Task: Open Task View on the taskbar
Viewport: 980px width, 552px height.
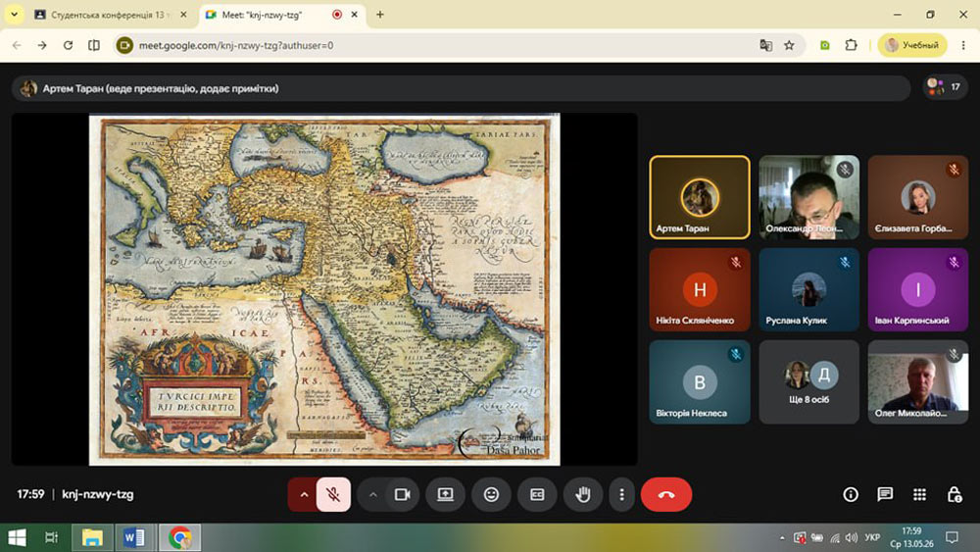Action: pyautogui.click(x=52, y=537)
